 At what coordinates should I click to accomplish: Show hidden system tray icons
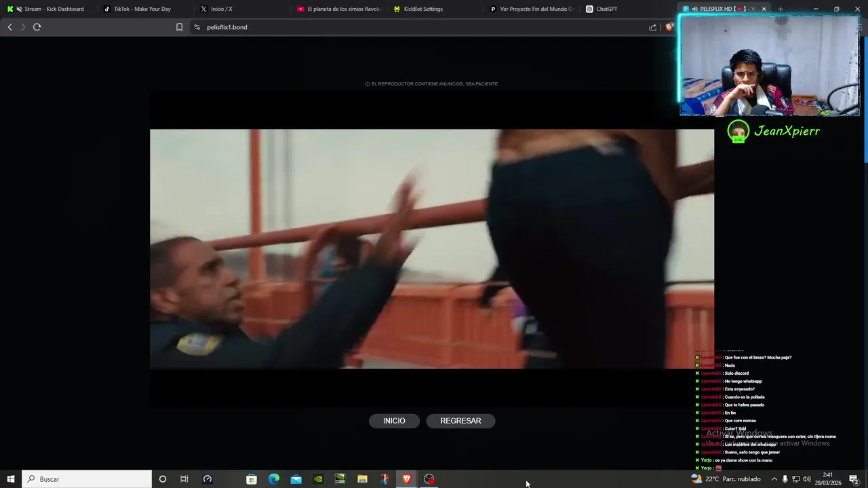(774, 479)
